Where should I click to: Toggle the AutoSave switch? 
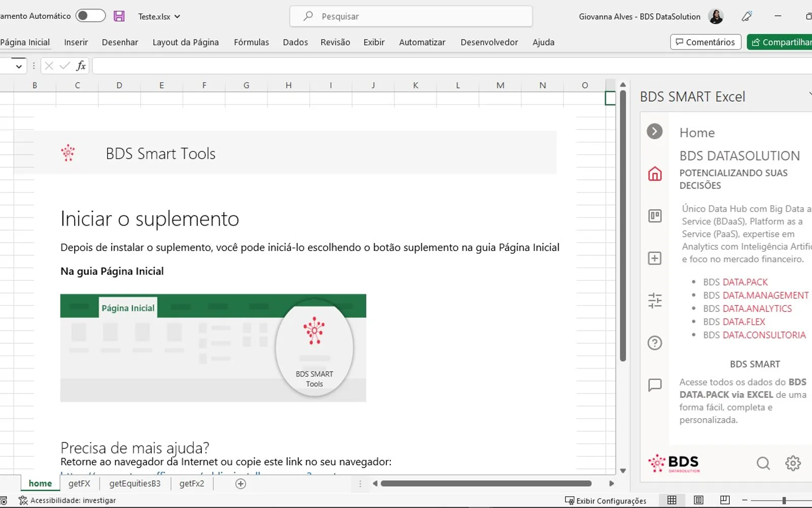click(x=90, y=16)
